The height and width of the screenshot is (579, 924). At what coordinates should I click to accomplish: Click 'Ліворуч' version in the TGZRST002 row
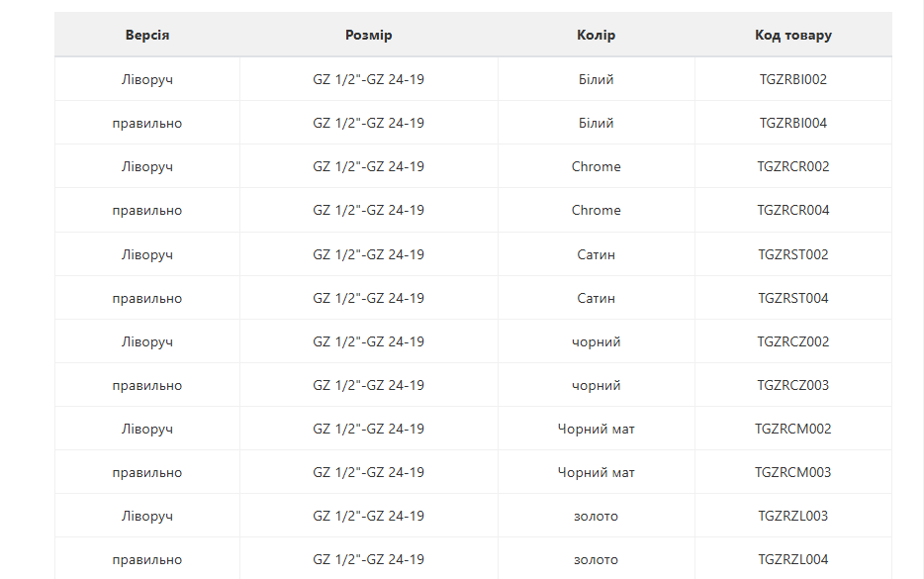pyautogui.click(x=147, y=254)
